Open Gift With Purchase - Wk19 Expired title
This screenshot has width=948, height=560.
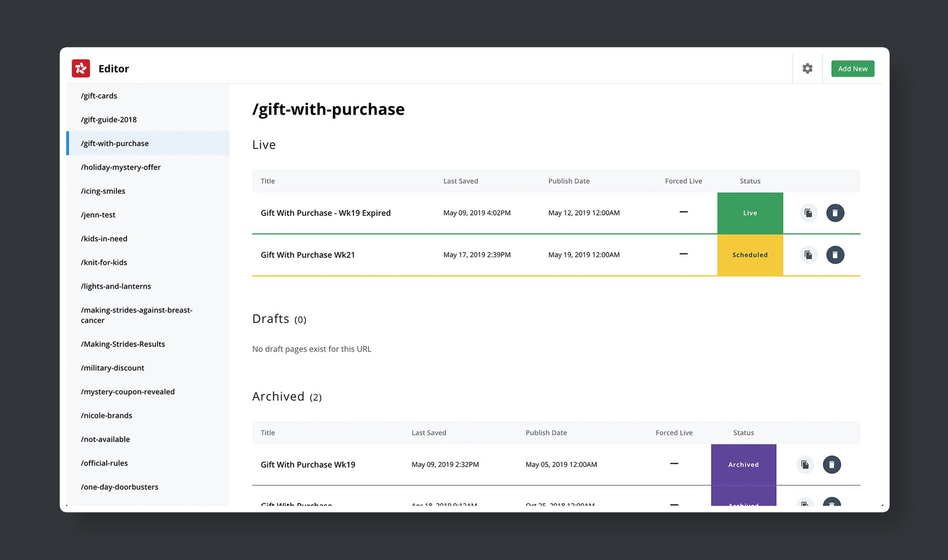(x=325, y=213)
